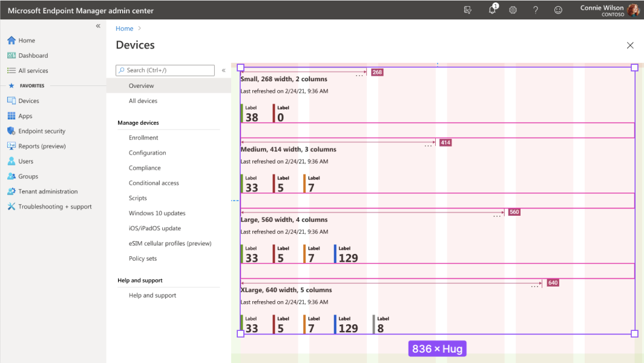Collapse the left navigation sidebar
Screen dimensions: 644x363
pyautogui.click(x=98, y=26)
